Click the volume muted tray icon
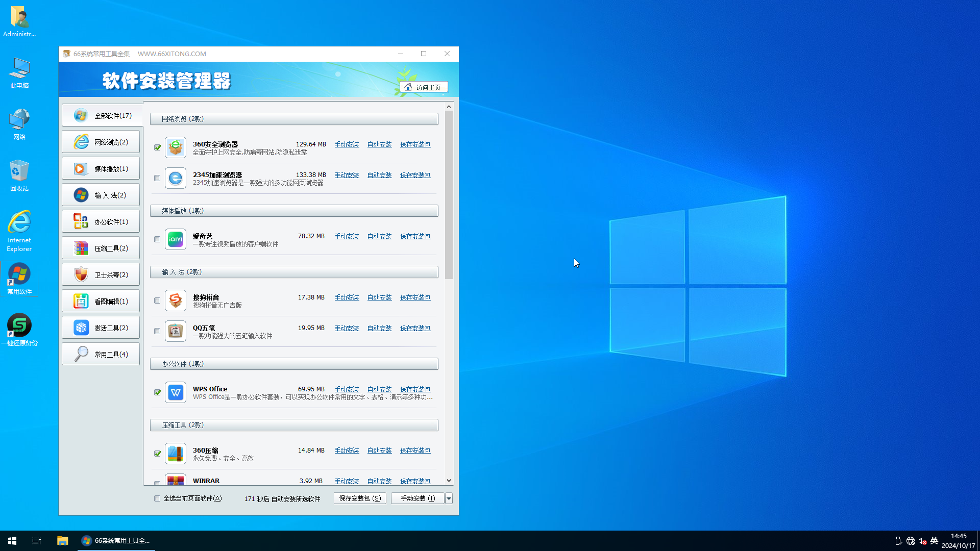The image size is (980, 551). (922, 541)
